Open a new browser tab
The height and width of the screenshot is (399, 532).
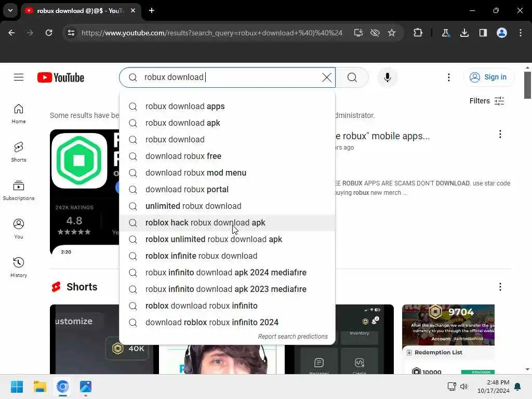tap(152, 10)
